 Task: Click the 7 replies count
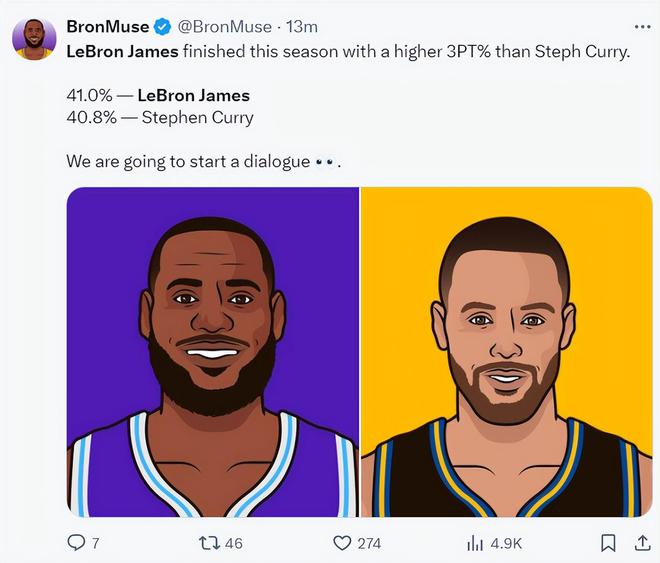pos(96,543)
